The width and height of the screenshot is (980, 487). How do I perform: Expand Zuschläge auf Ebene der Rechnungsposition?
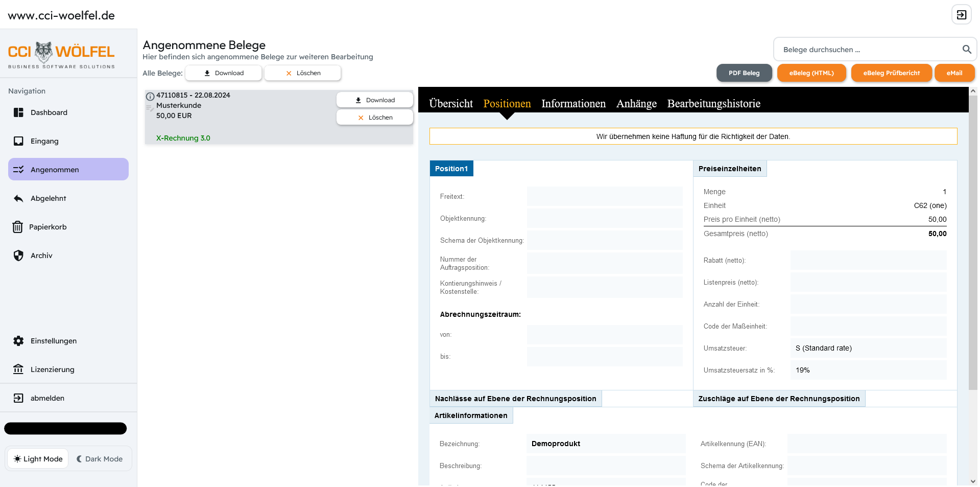tap(779, 399)
